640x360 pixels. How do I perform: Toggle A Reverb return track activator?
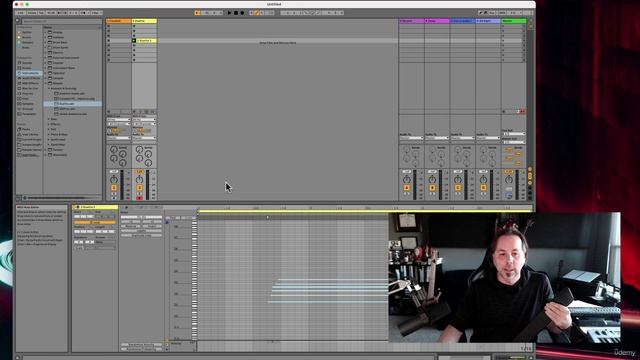click(407, 188)
